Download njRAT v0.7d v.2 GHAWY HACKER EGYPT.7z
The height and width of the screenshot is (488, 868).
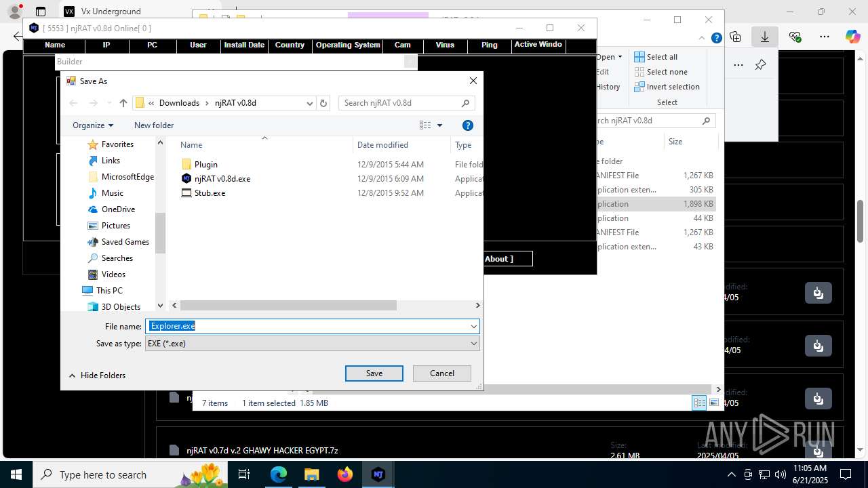[x=818, y=451]
